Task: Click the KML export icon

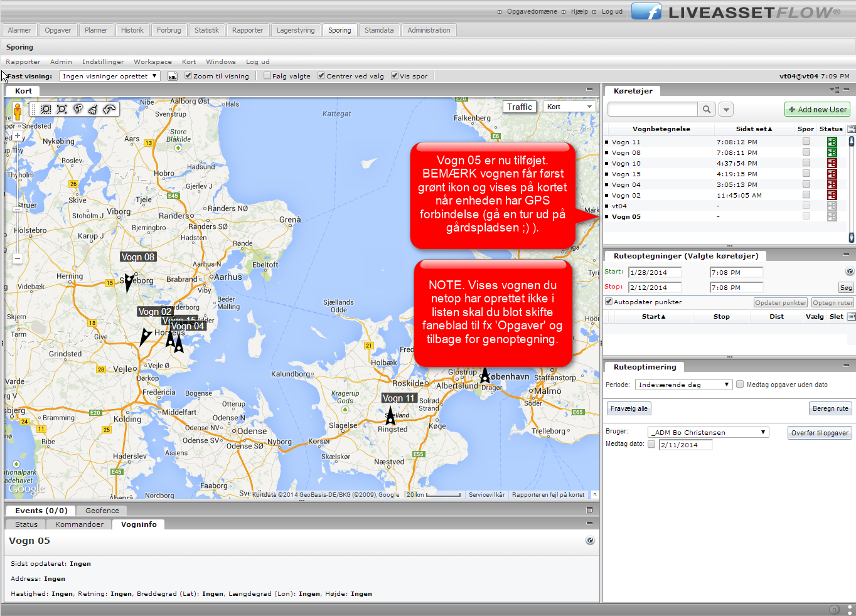Action: click(x=173, y=76)
